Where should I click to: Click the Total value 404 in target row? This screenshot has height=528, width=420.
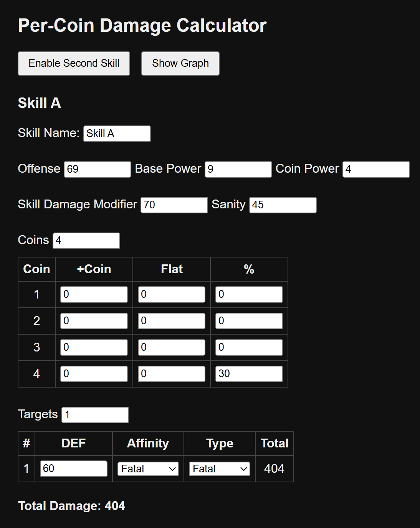click(274, 469)
